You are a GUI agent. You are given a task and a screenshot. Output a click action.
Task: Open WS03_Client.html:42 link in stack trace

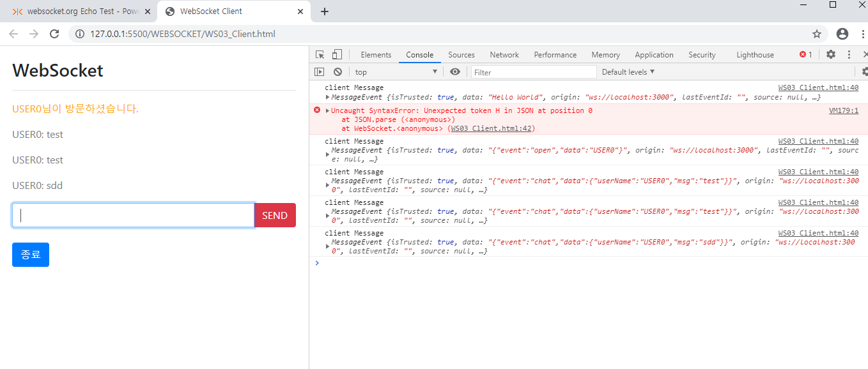pyautogui.click(x=492, y=128)
